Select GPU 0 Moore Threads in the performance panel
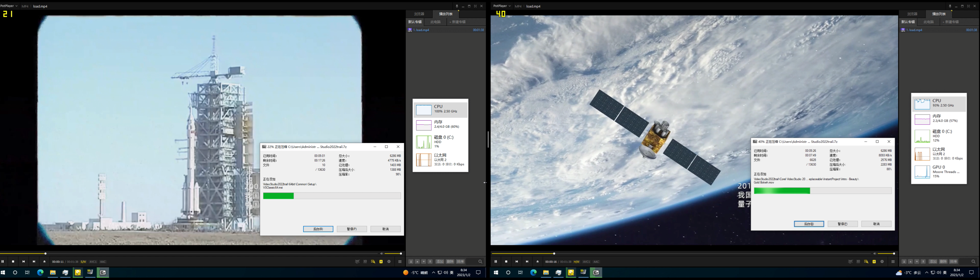980x280 pixels. (939, 172)
